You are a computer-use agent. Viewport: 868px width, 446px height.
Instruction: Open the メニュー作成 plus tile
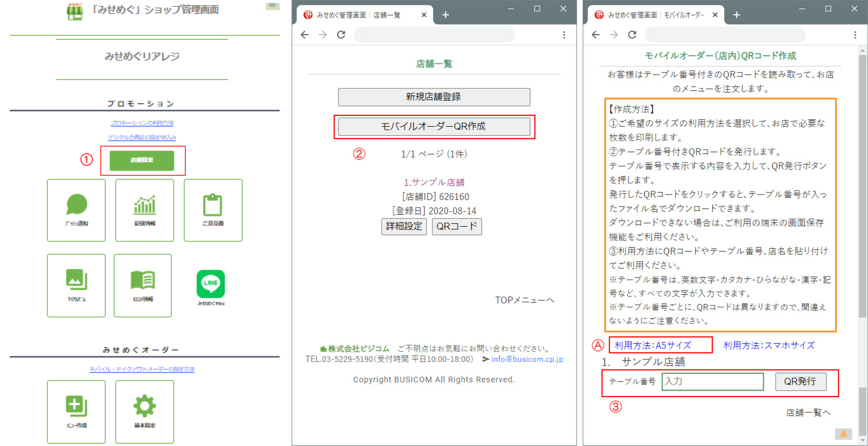[76, 412]
